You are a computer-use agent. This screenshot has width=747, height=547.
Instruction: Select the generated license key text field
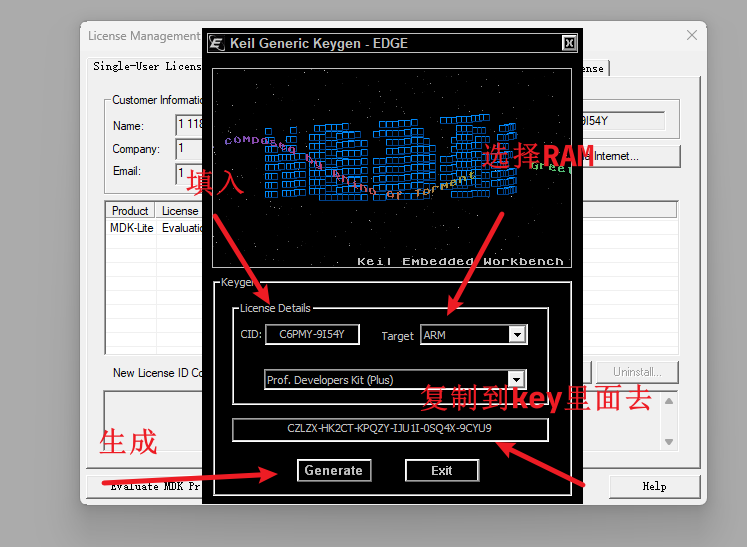390,429
